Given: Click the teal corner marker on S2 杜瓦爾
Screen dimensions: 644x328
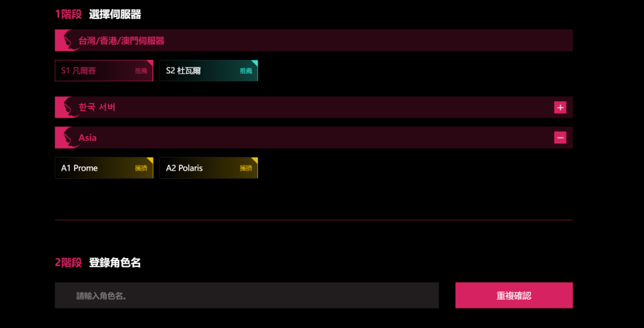Looking at the screenshot, I should tap(255, 63).
